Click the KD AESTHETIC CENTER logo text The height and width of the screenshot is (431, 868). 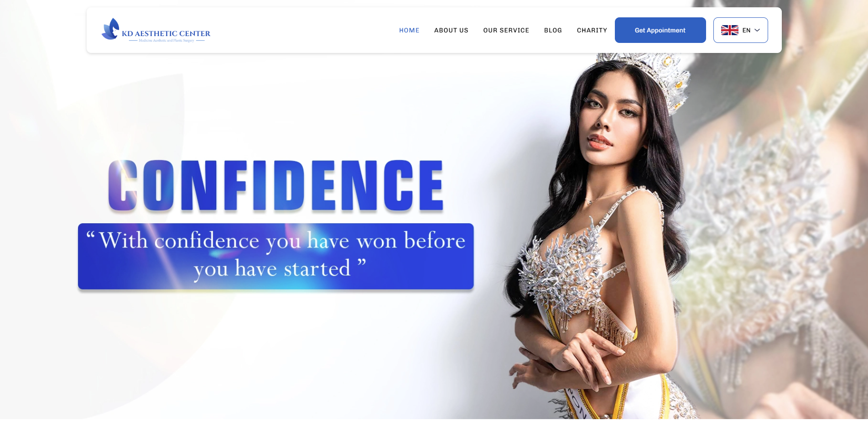coord(166,33)
